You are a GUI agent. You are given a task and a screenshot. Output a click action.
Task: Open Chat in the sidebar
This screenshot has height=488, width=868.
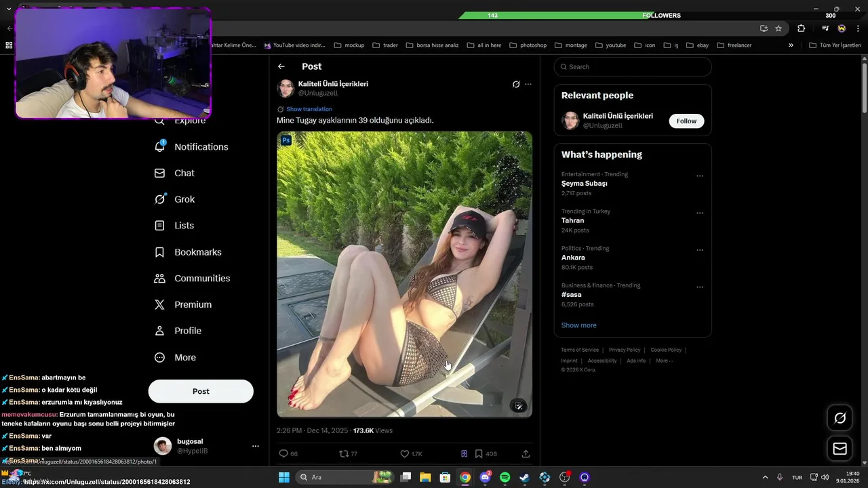[x=175, y=173]
